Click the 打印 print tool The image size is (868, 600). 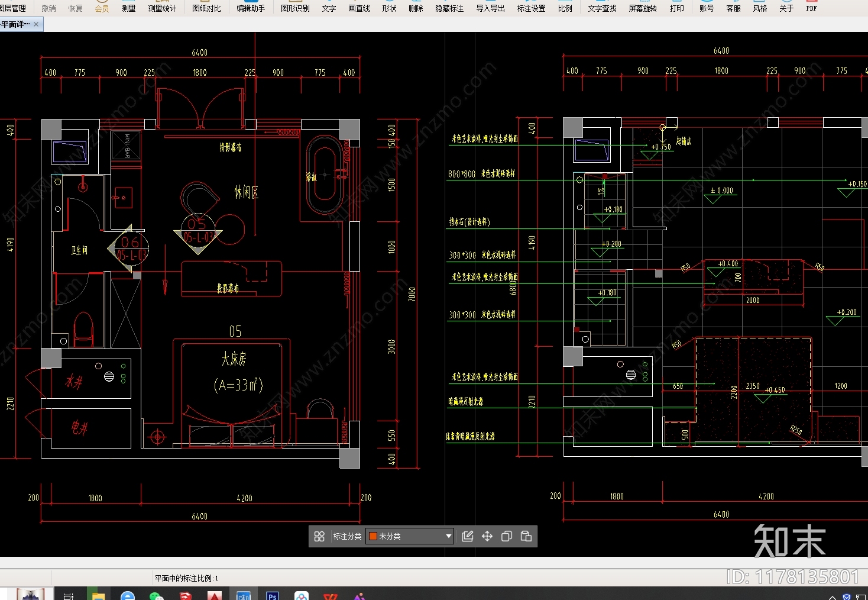pyautogui.click(x=677, y=8)
